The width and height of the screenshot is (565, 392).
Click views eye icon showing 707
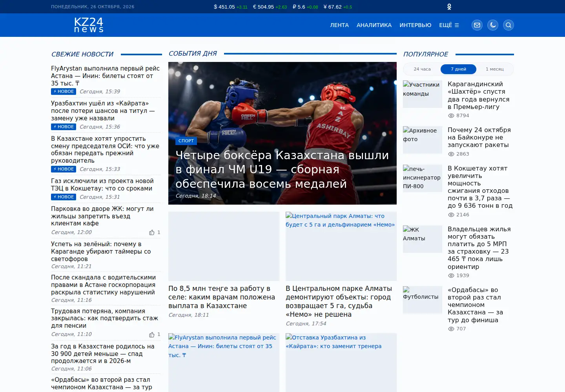pyautogui.click(x=451, y=329)
